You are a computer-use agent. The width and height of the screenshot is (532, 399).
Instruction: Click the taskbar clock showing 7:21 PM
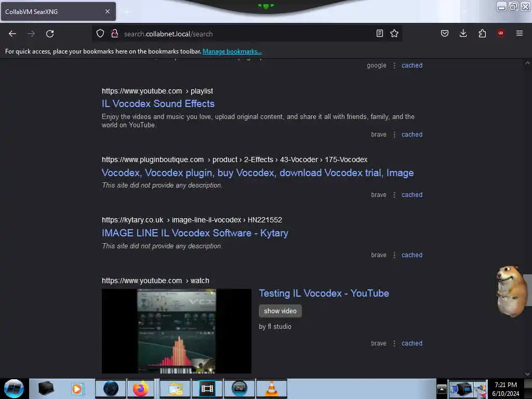coord(506,389)
